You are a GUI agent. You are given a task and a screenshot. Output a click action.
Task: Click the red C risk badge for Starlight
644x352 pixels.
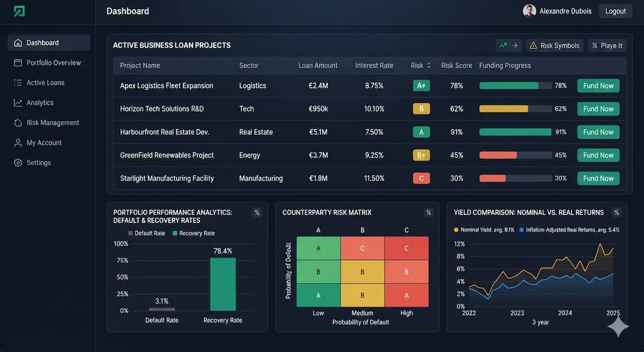[421, 178]
